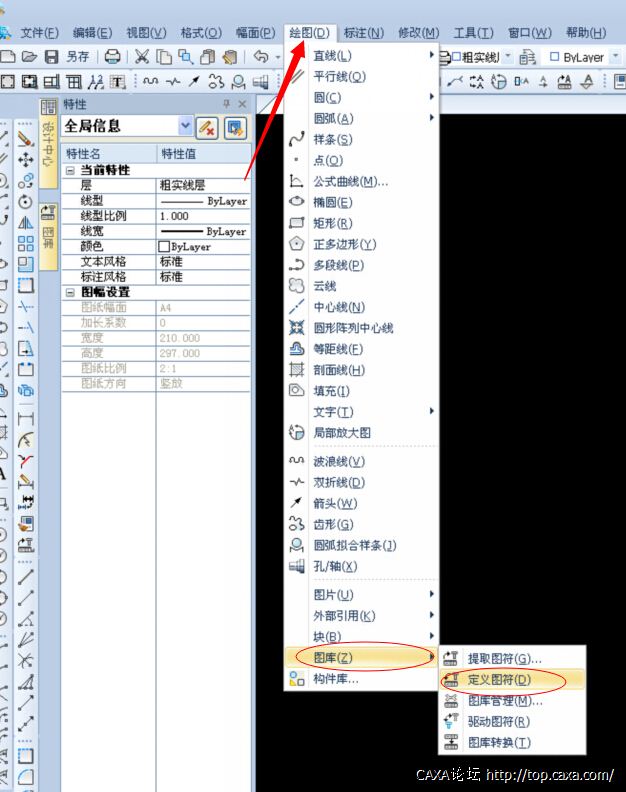Collapse the 图幅设置 group
The image size is (626, 792).
[x=70, y=292]
